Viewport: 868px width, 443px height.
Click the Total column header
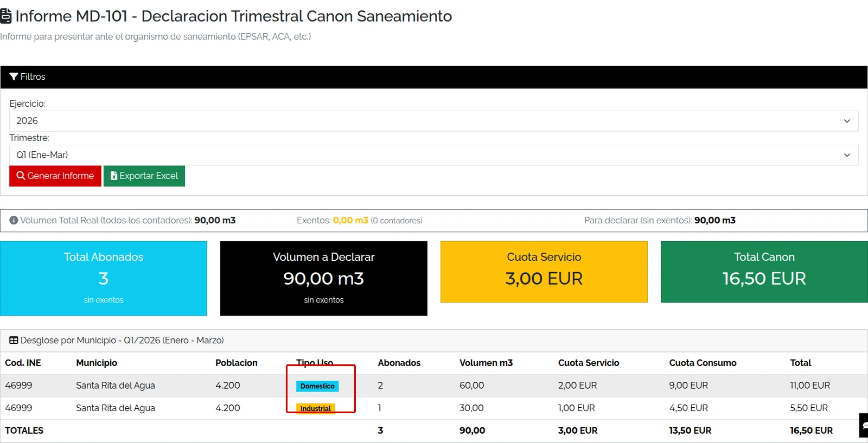point(801,363)
